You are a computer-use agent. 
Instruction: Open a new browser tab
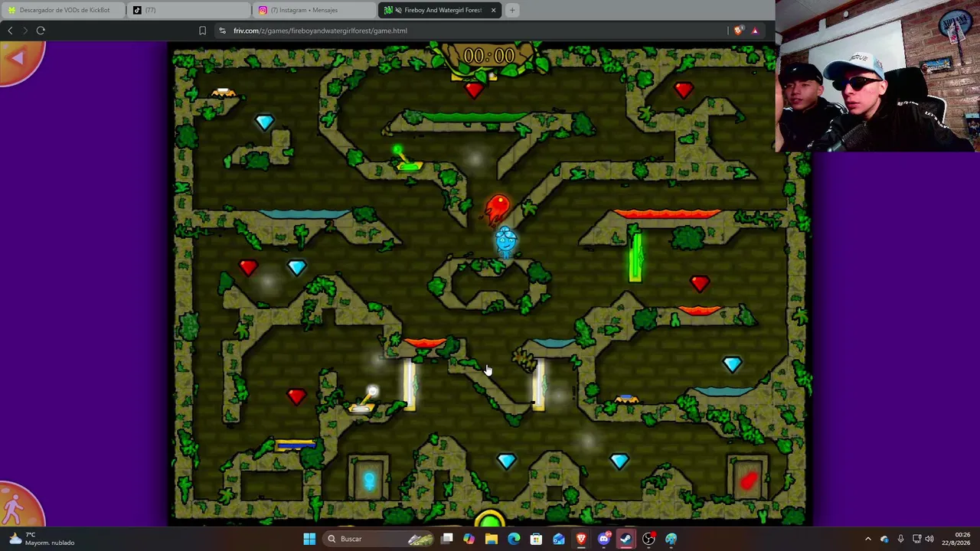pos(512,10)
